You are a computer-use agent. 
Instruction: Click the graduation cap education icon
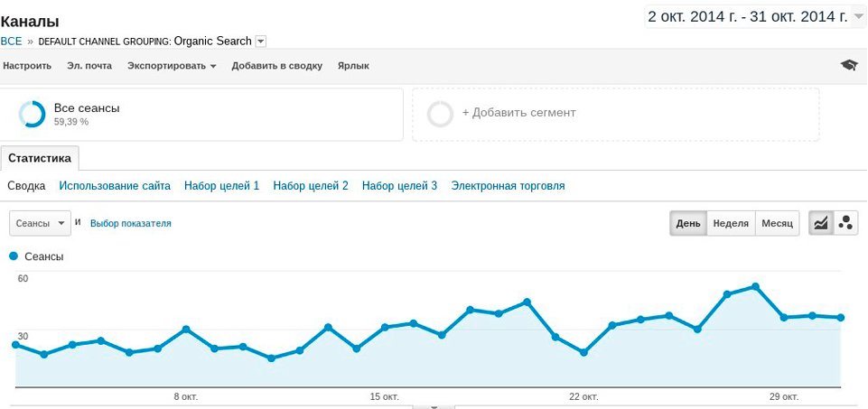click(848, 65)
